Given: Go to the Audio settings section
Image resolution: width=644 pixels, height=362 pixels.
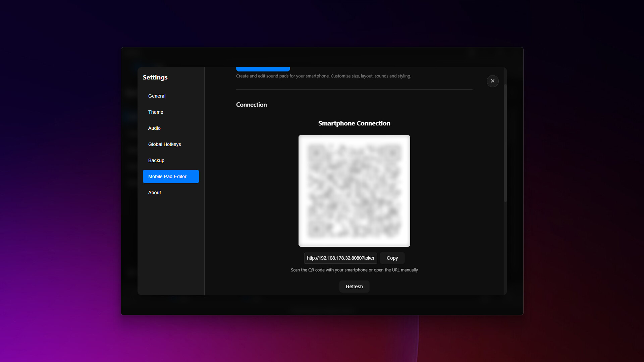Looking at the screenshot, I should coord(154,128).
